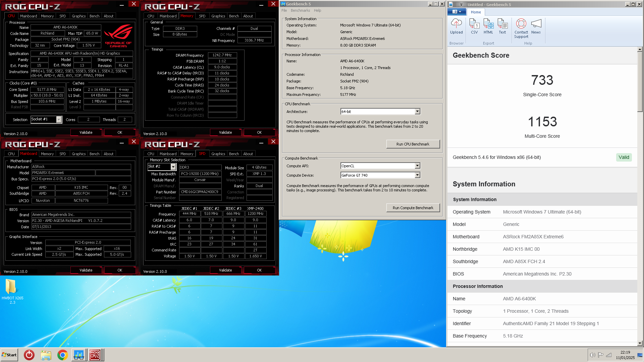Click Part Number field CMD16GX3M4A2400C9
This screenshot has height=362, width=644.
click(x=200, y=192)
